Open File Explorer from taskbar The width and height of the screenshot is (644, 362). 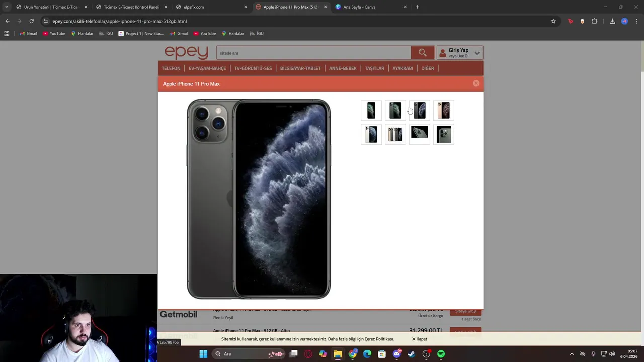click(x=338, y=354)
